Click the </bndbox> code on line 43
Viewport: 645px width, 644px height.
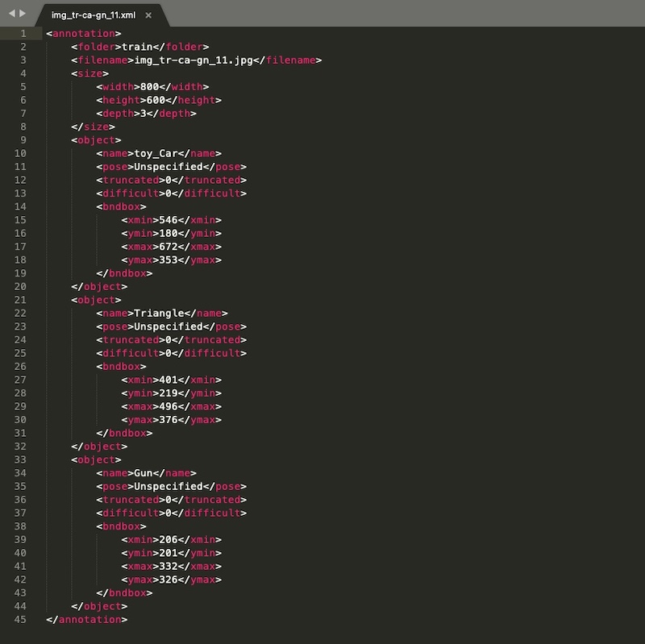[x=124, y=592]
